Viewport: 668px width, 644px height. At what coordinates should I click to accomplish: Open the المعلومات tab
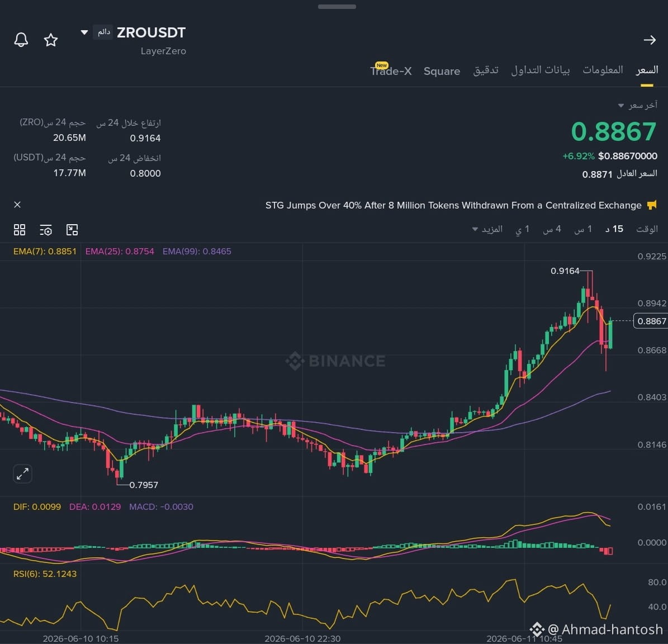click(603, 69)
